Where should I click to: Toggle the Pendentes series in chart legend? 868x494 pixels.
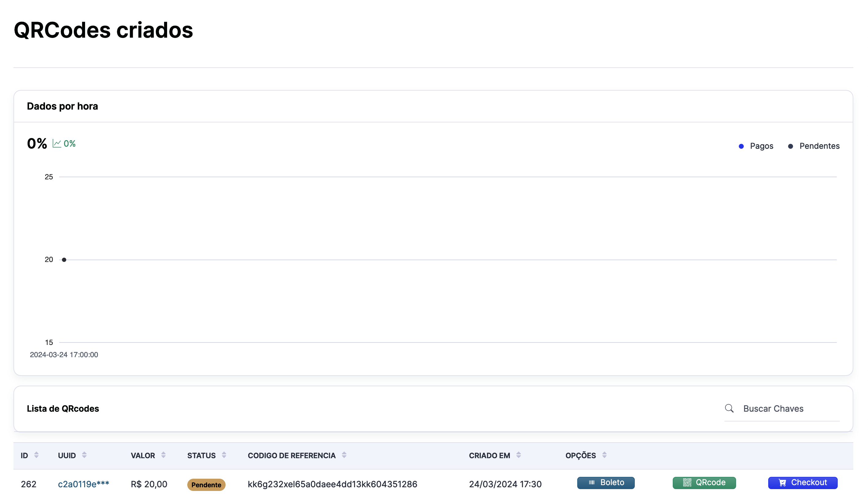[819, 146]
